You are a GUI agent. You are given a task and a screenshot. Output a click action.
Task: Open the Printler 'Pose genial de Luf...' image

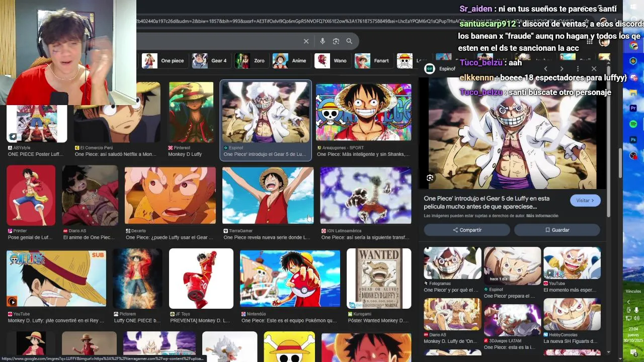pos(31,196)
